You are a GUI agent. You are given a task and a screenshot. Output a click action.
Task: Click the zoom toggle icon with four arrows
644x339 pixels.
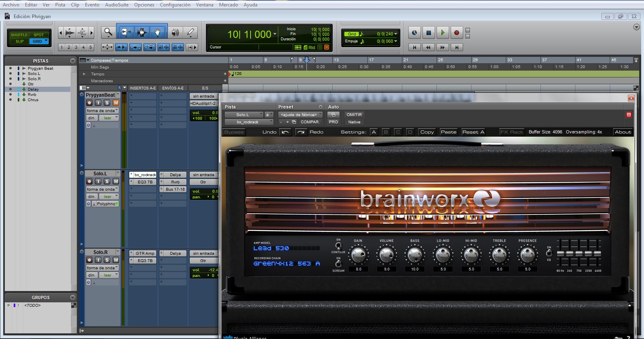(107, 47)
